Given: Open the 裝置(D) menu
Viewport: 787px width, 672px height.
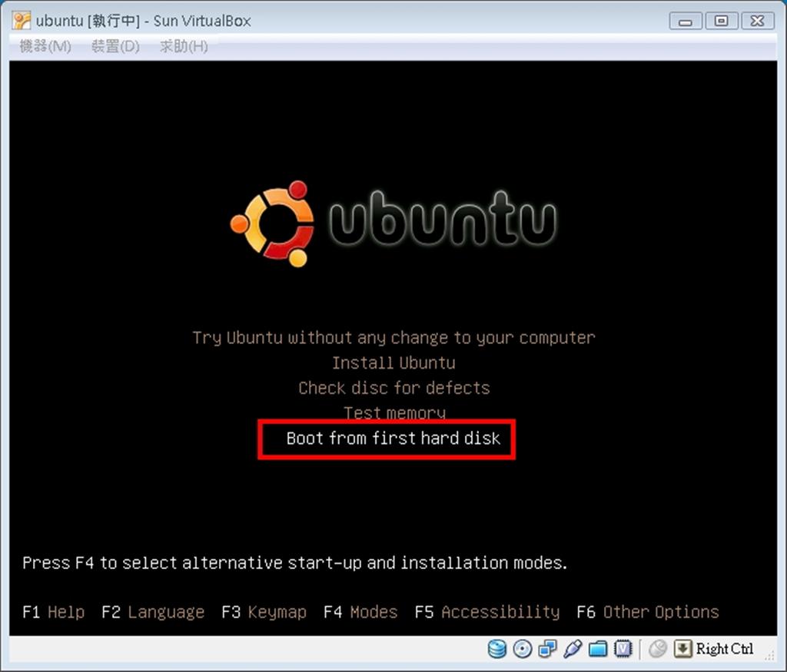Looking at the screenshot, I should click(115, 46).
